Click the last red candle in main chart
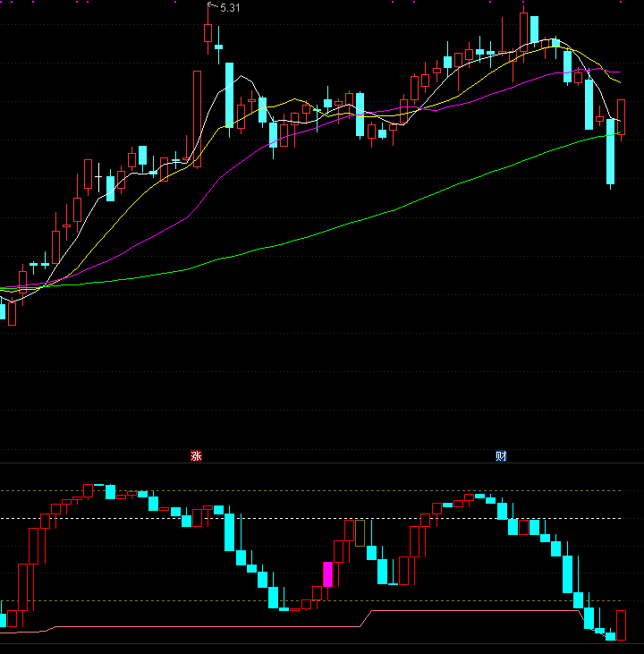 (x=621, y=117)
